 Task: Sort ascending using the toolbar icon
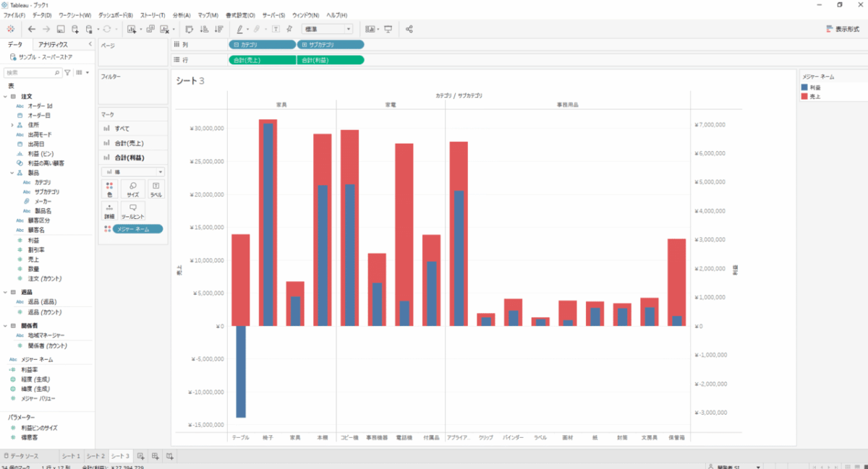[x=203, y=29]
